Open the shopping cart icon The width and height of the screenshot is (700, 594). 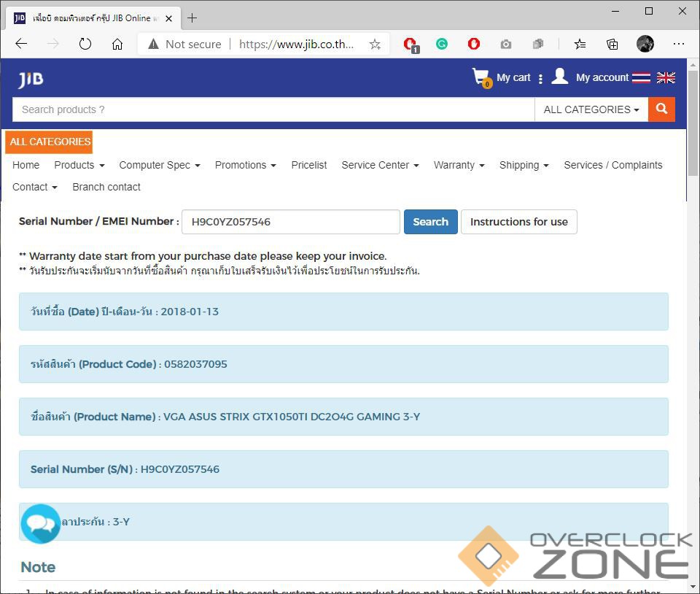pyautogui.click(x=481, y=77)
